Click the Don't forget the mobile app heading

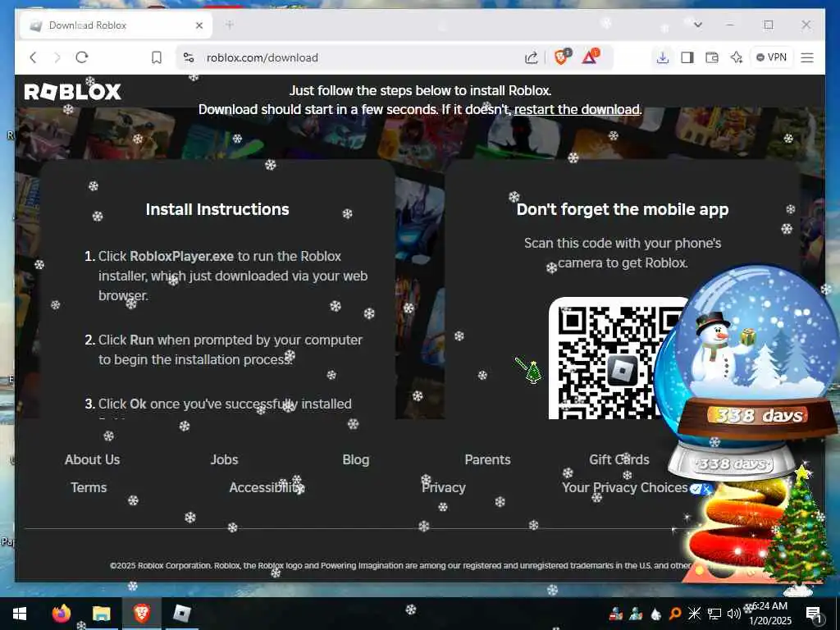pyautogui.click(x=623, y=209)
